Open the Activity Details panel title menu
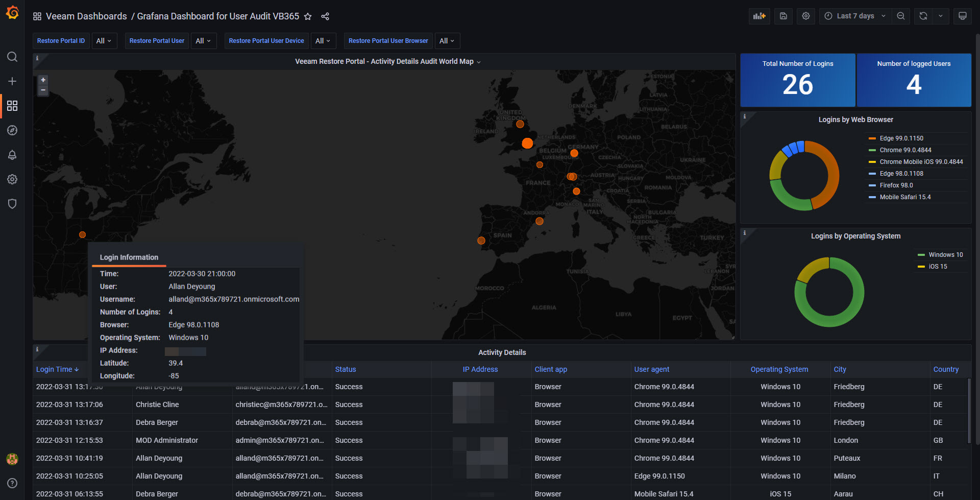The image size is (980, 500). tap(502, 352)
